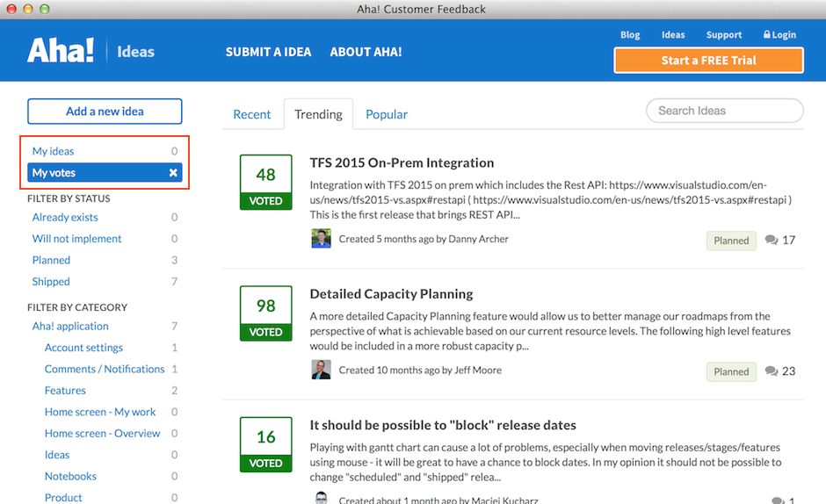Screen dimensions: 826x504
Task: Click 'Created 10 months ago by Jeff Moore'
Action: click(420, 371)
